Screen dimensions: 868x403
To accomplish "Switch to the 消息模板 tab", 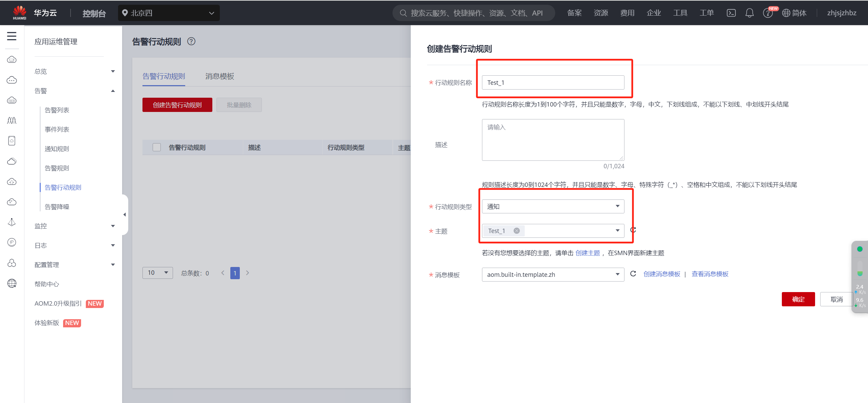I will [x=219, y=76].
